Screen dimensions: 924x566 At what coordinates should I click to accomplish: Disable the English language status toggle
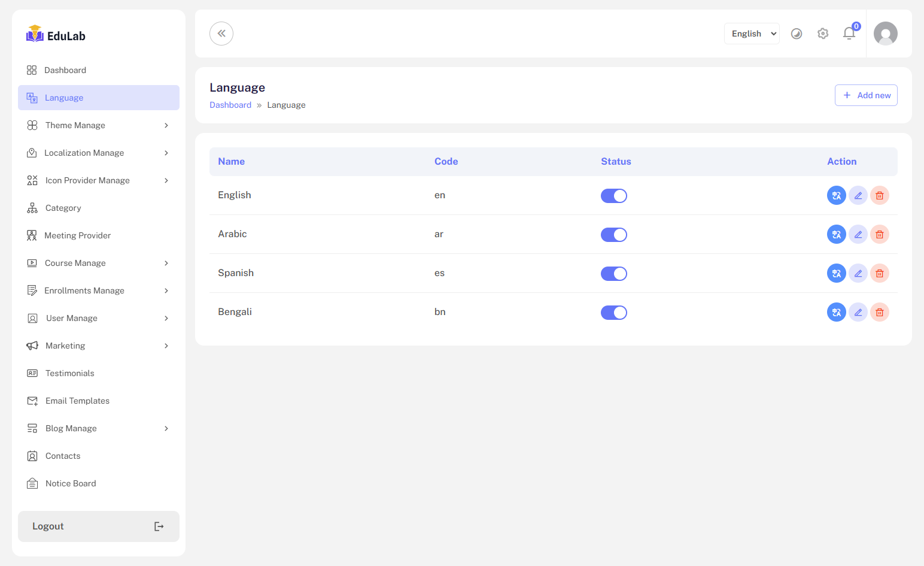[613, 196]
